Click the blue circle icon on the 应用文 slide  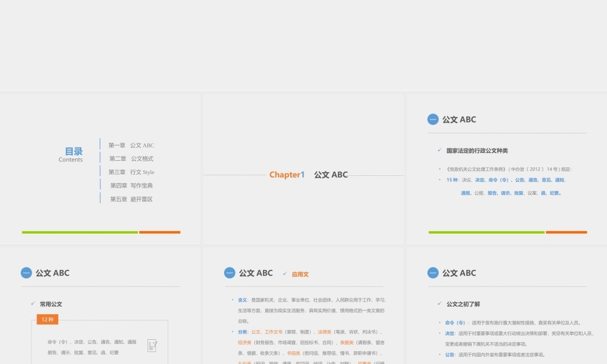[x=229, y=273]
